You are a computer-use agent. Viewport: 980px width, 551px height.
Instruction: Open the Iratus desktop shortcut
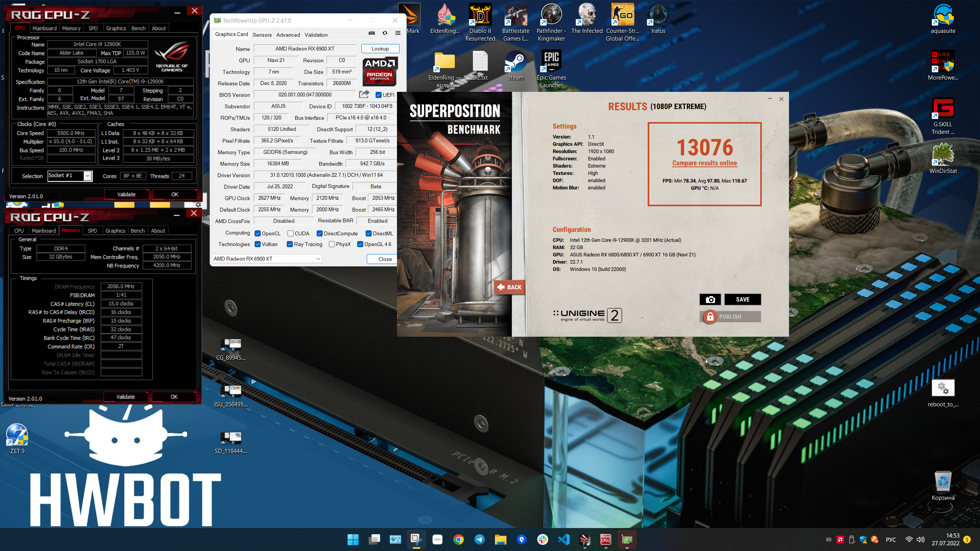point(658,18)
